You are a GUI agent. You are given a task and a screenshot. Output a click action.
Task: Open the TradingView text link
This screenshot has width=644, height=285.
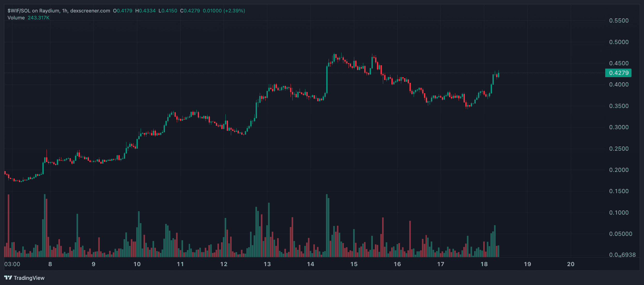tap(29, 278)
